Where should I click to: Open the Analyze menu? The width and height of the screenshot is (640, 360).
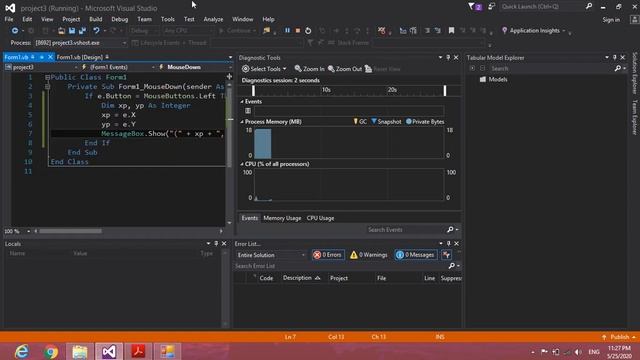click(x=213, y=19)
